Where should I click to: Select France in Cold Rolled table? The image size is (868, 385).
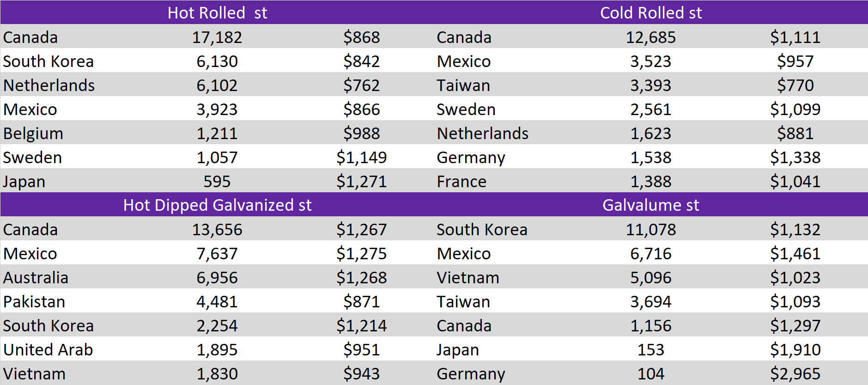pos(461,182)
